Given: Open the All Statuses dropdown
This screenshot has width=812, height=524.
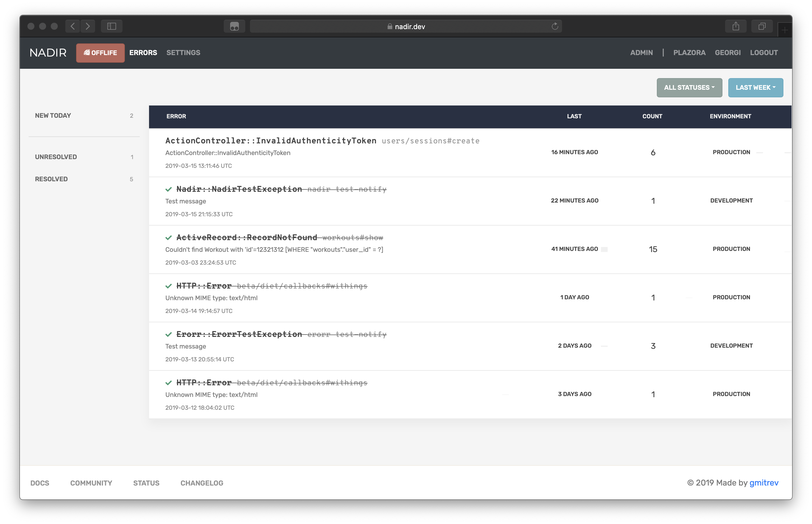Looking at the screenshot, I should [689, 88].
